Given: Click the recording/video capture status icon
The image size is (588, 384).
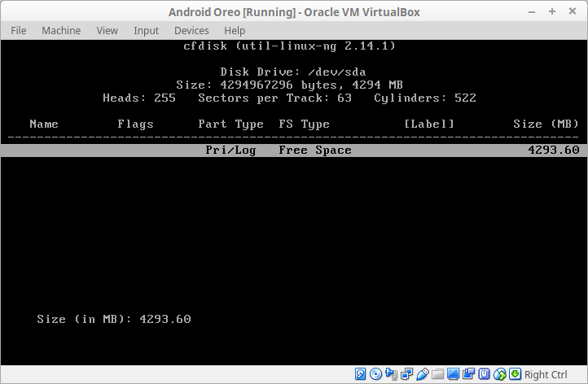Looking at the screenshot, I should click(x=468, y=374).
